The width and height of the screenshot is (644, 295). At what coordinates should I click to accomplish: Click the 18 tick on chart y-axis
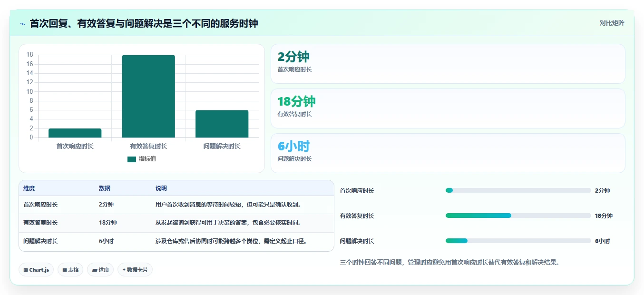pos(30,55)
